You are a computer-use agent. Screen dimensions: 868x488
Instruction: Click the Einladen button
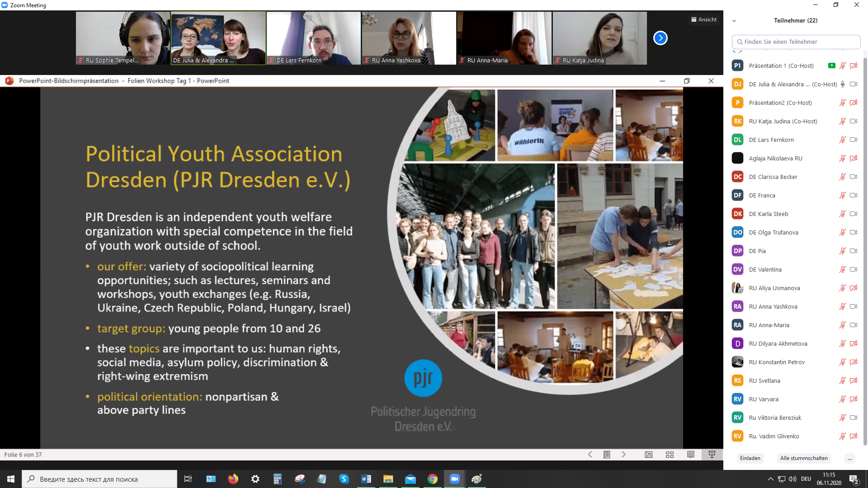coord(750,458)
